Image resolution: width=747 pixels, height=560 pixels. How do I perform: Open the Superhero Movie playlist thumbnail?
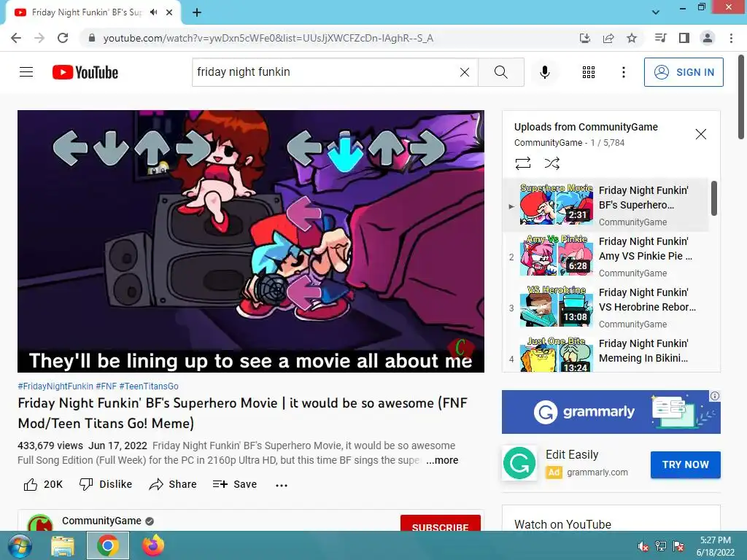[x=556, y=204]
